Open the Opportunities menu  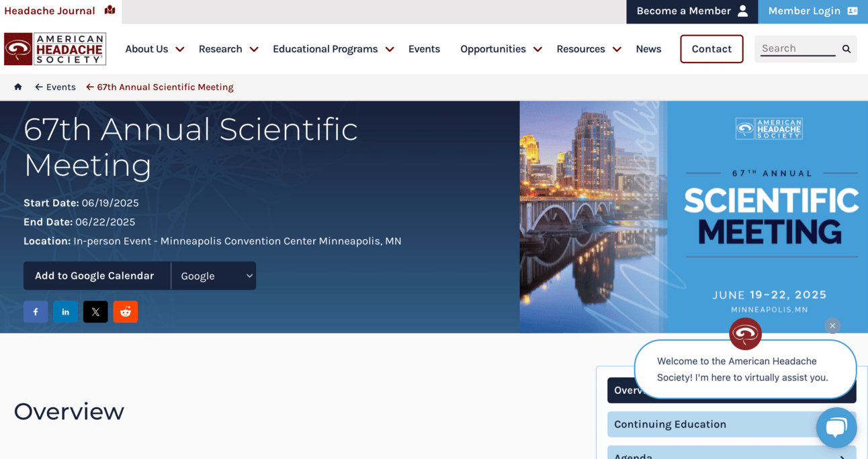click(x=493, y=49)
